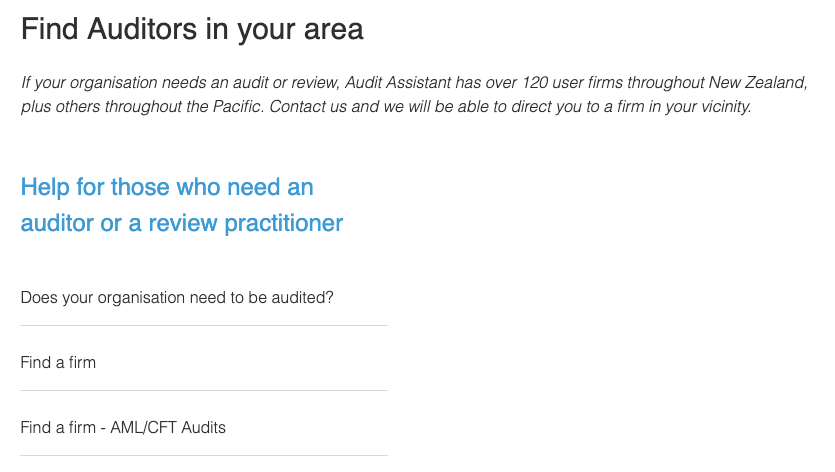This screenshot has width=835, height=472.
Task: Open "Find a firm - AML/CFT Audits" section
Action: tap(204, 427)
